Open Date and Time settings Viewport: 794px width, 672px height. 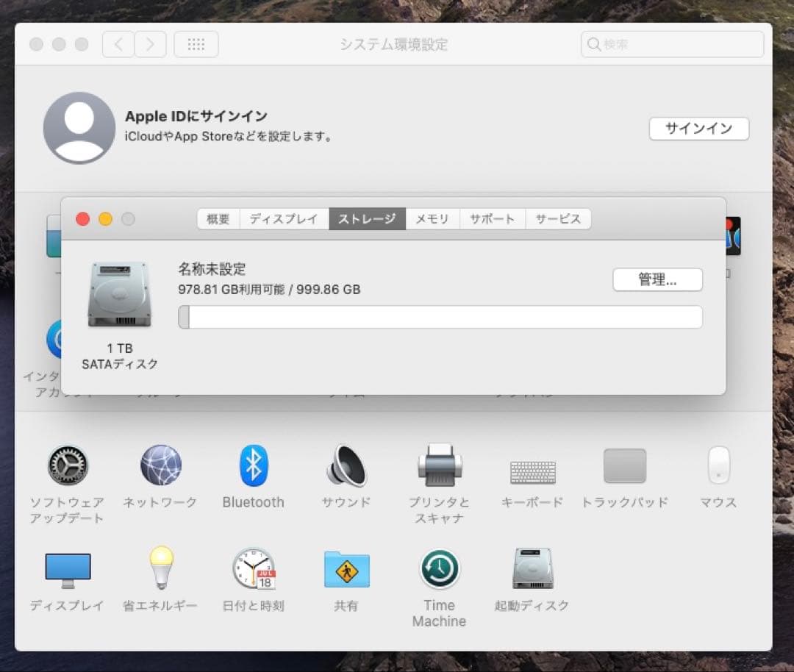click(253, 570)
